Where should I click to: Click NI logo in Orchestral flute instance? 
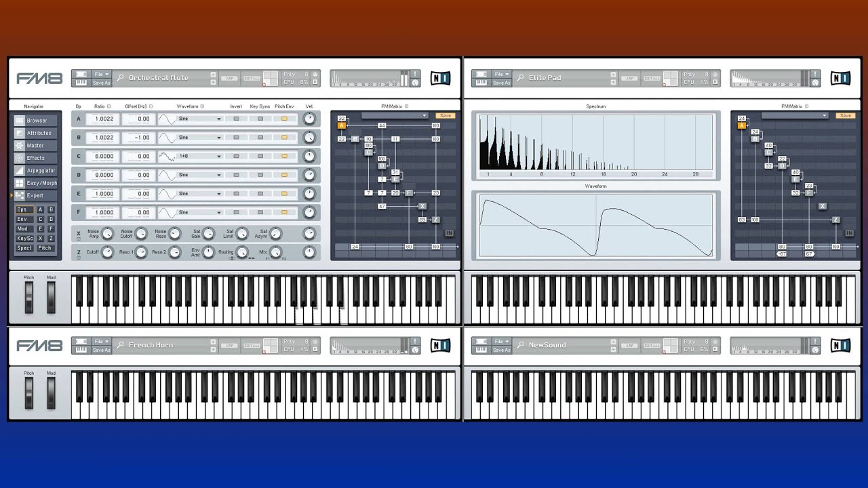pos(440,78)
